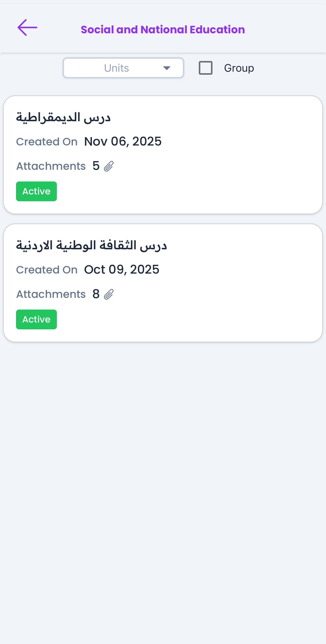Click Active badge on درس الديمقراطية card

tap(36, 191)
